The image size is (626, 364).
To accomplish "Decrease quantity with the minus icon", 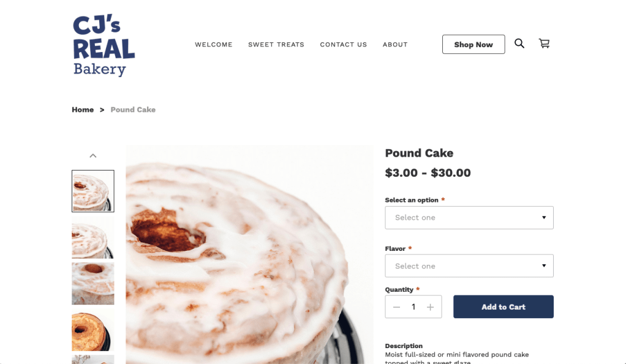I will (x=396, y=307).
